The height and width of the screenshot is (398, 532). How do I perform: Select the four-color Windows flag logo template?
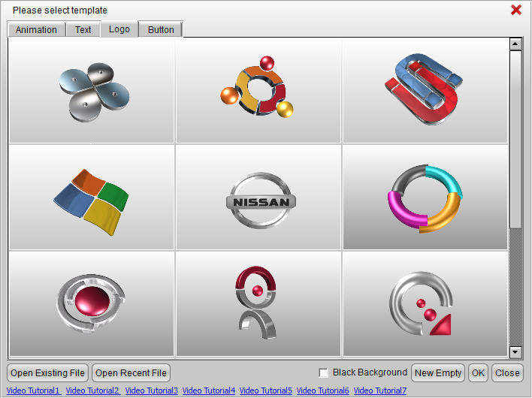click(92, 197)
